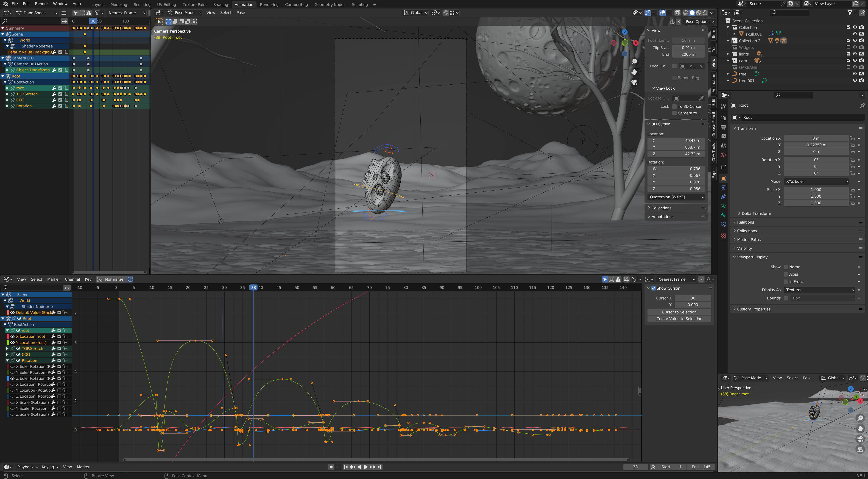This screenshot has height=479, width=868.
Task: Open the Render properties tab icon
Action: pyautogui.click(x=723, y=118)
